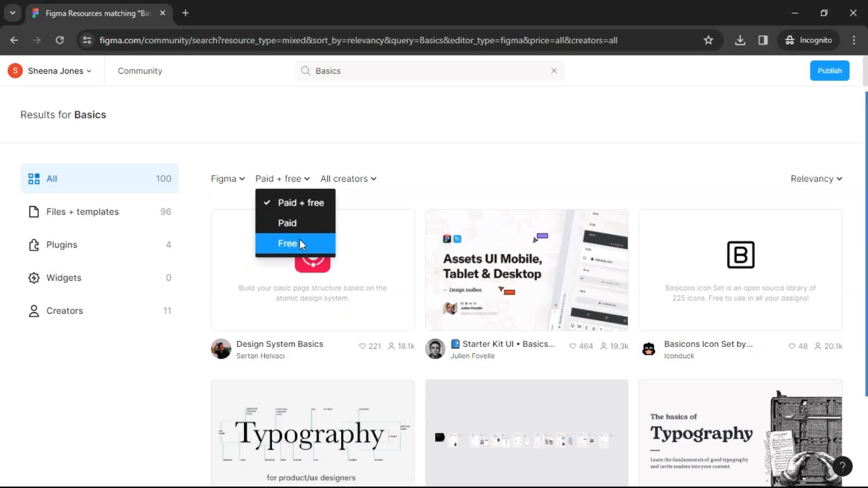Select the Free price filter option
Image resolution: width=868 pixels, height=488 pixels.
tap(295, 244)
